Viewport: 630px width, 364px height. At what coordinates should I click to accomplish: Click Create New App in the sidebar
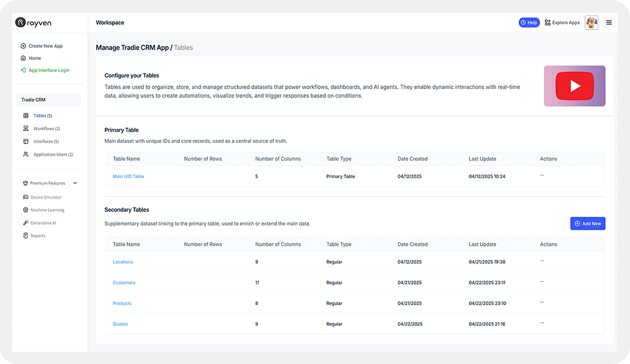[x=45, y=46]
